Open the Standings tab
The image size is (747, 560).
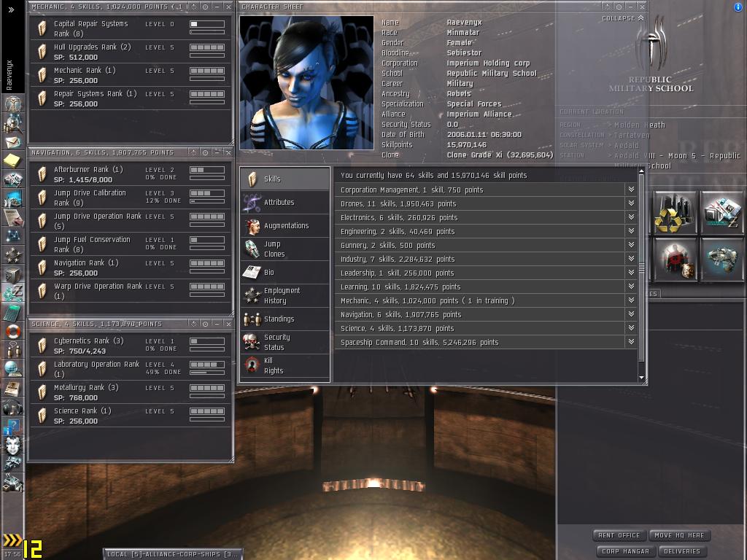click(x=285, y=319)
